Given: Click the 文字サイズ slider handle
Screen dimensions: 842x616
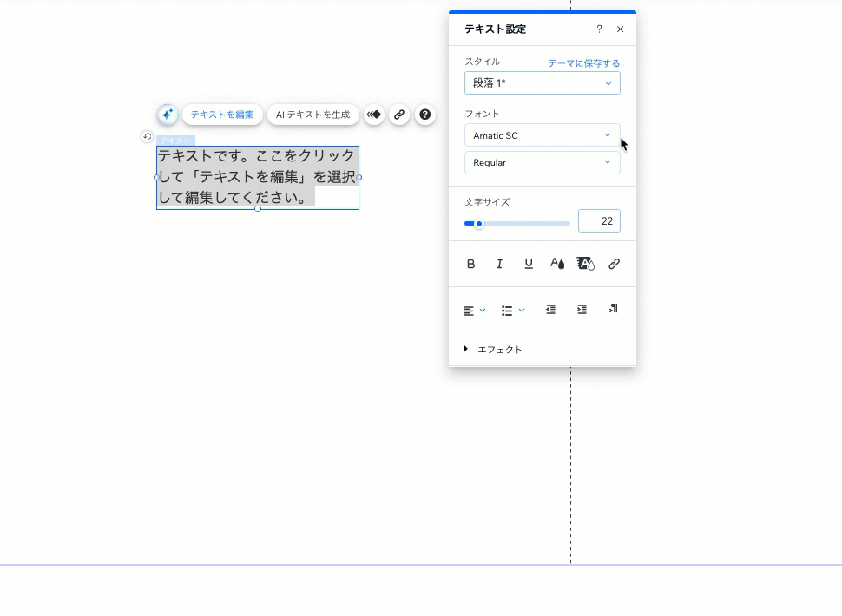Looking at the screenshot, I should pyautogui.click(x=478, y=224).
